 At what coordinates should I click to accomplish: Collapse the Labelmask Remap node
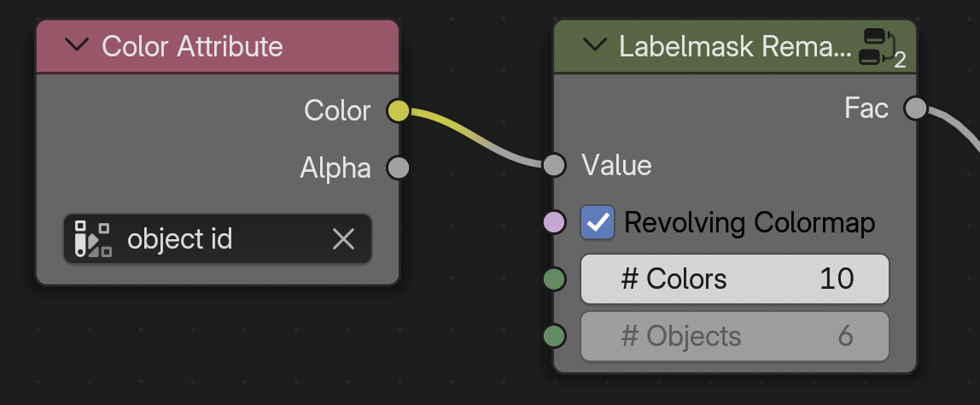(x=594, y=45)
